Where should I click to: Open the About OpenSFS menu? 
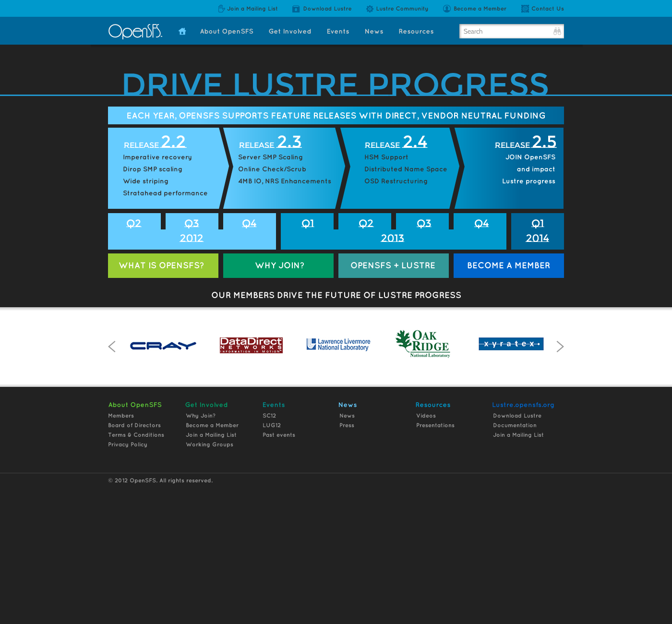tap(227, 31)
